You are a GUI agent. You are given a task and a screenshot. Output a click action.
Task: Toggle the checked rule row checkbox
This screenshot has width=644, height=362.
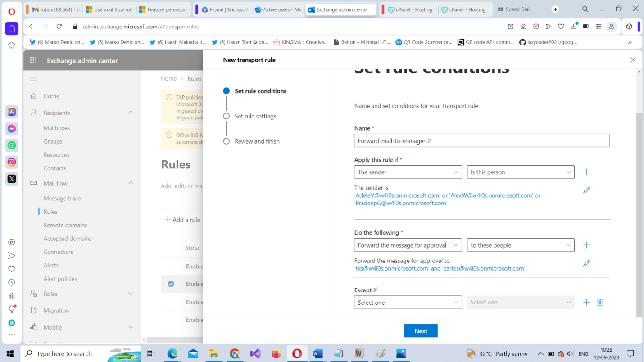(171, 284)
